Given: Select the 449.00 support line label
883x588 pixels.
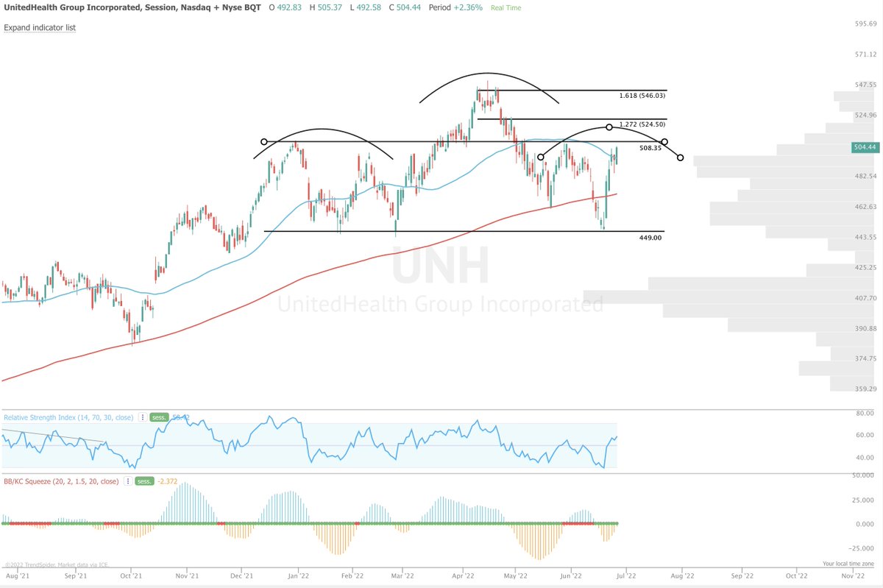Looking at the screenshot, I should (651, 238).
